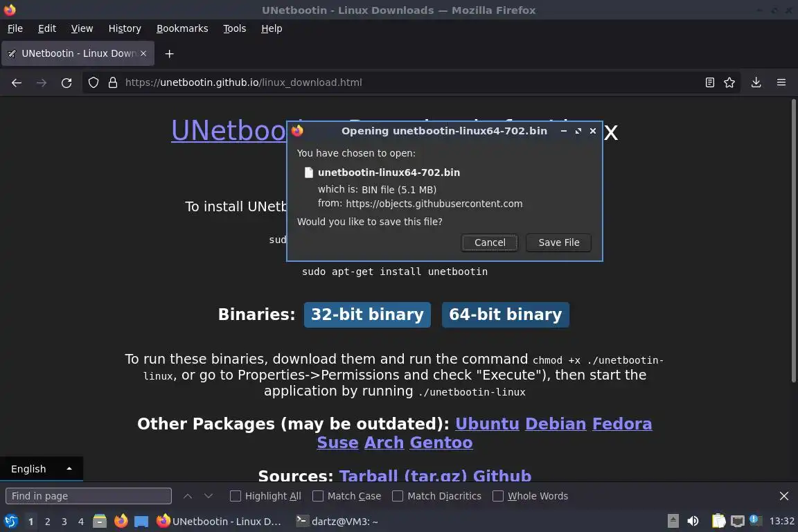Close the find in page bar

(783, 496)
